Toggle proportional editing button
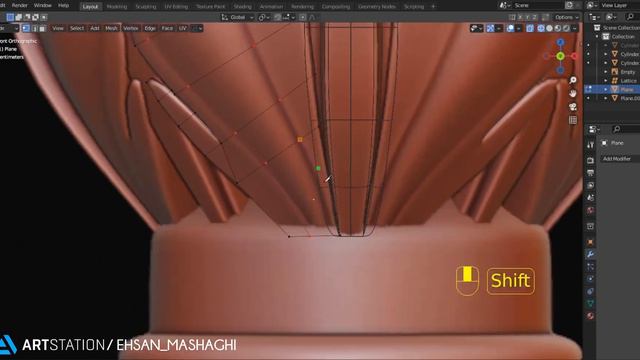The image size is (640, 360). pyautogui.click(x=302, y=17)
